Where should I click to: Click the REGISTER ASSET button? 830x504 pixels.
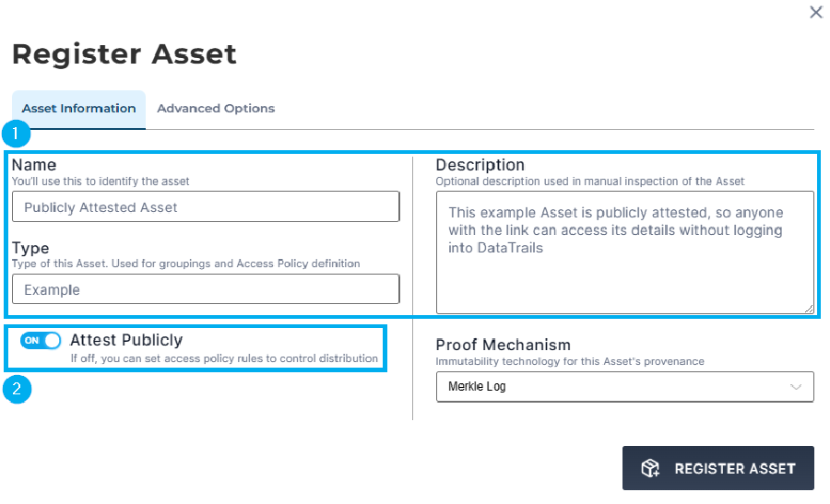tap(717, 468)
